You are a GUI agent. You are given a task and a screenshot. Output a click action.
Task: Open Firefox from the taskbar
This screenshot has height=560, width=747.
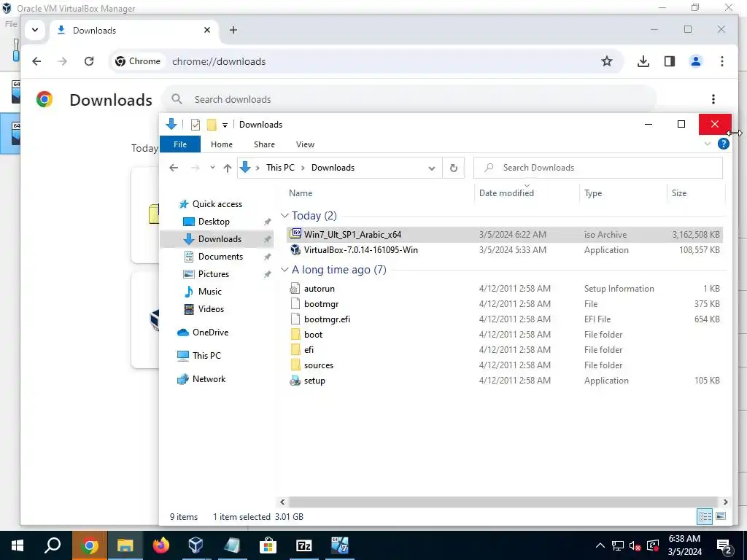[x=160, y=545]
